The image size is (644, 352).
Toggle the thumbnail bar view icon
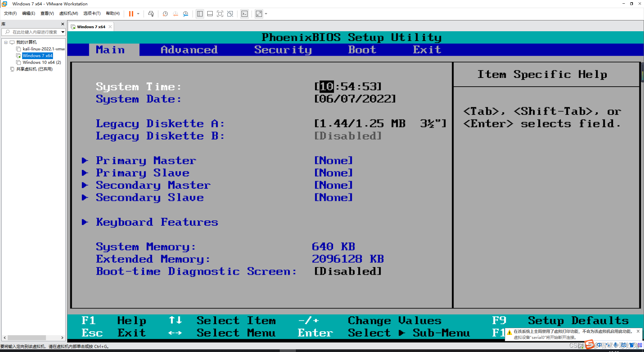tap(210, 14)
